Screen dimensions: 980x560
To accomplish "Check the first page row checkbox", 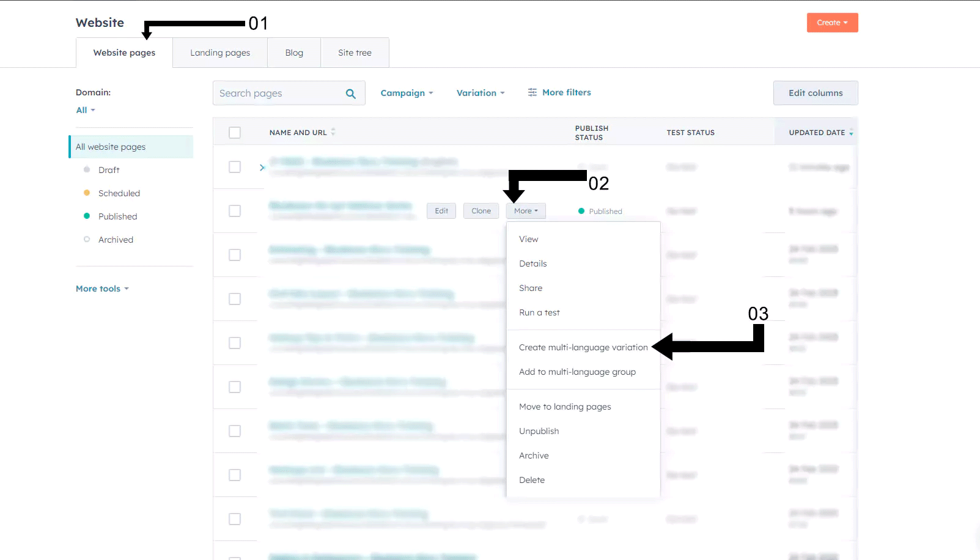I will tap(235, 167).
